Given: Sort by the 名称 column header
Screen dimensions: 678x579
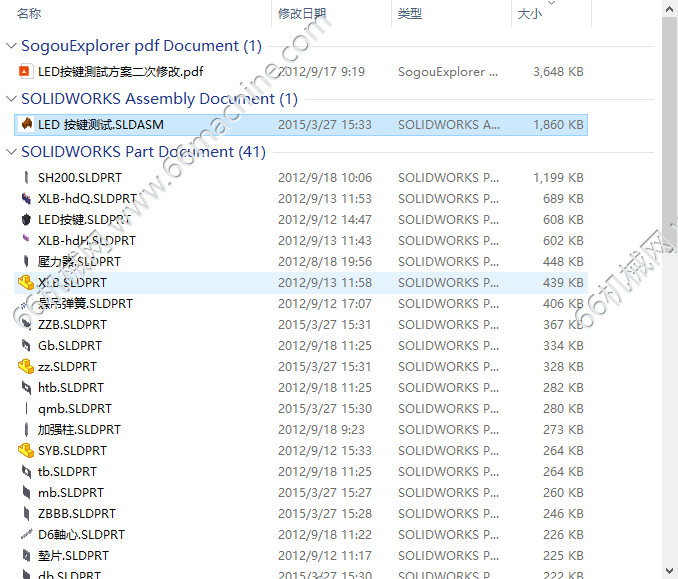Looking at the screenshot, I should coord(29,13).
